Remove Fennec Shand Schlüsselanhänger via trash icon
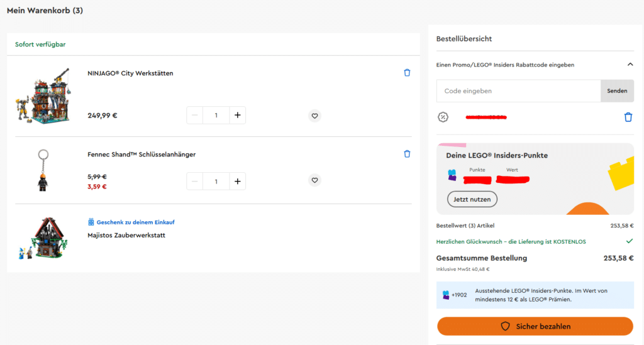Image resolution: width=644 pixels, height=345 pixels. point(407,154)
